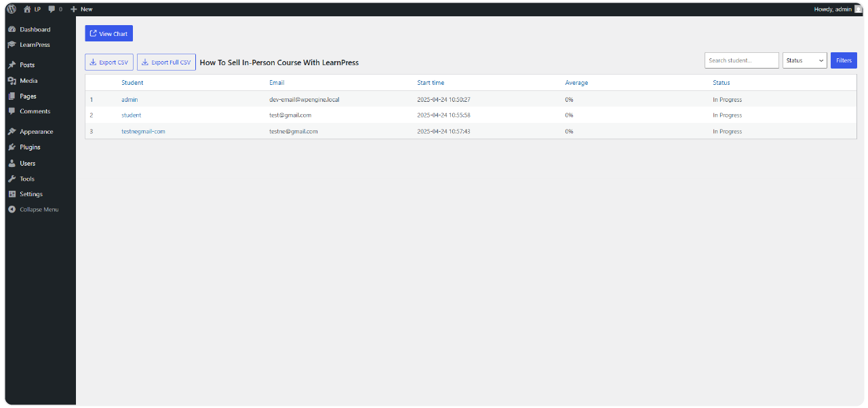
Task: Go to the Appearance menu
Action: coord(36,132)
